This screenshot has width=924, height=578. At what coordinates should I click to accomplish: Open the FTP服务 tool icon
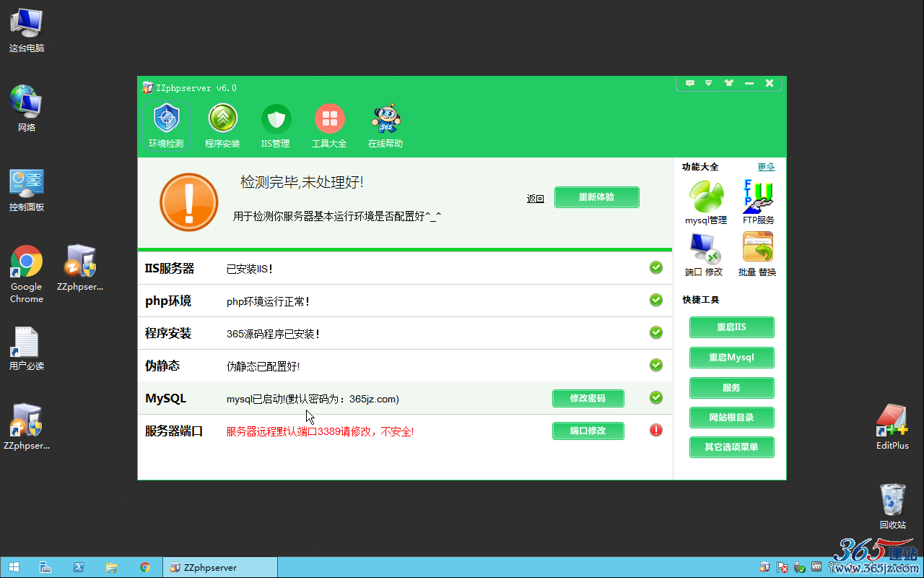point(759,202)
